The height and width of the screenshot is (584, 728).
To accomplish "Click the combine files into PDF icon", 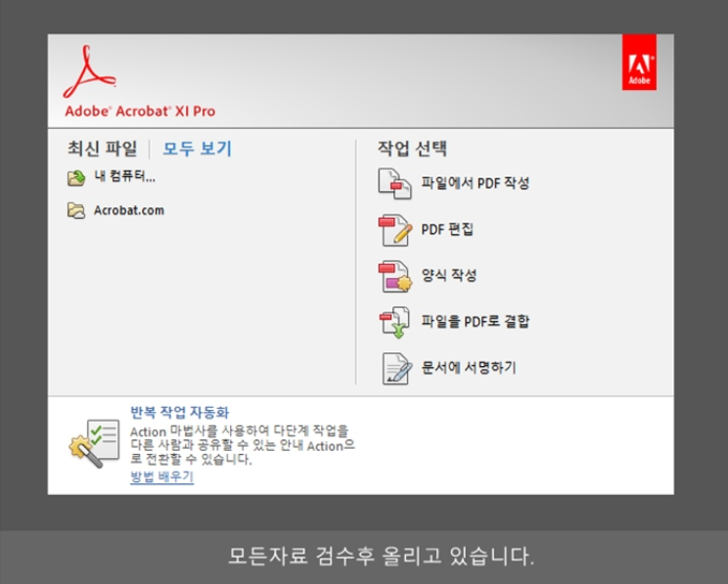I will coord(394,322).
